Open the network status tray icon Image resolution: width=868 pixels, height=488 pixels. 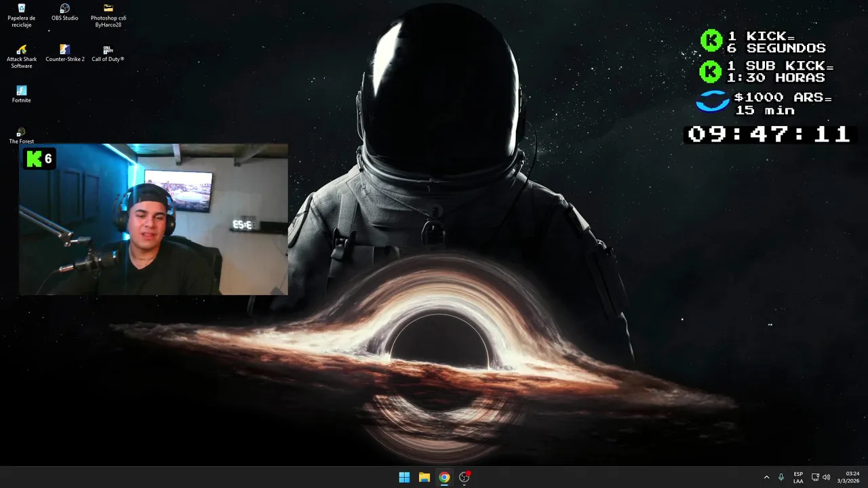tap(815, 477)
